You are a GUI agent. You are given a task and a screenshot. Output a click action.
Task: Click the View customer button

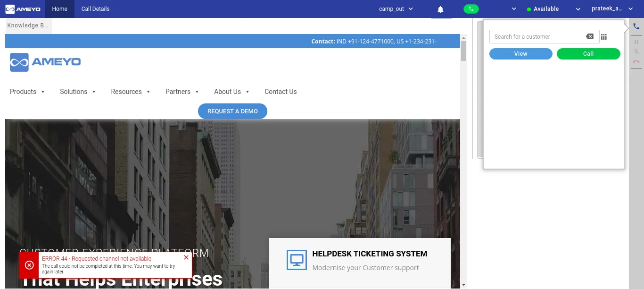tap(520, 54)
